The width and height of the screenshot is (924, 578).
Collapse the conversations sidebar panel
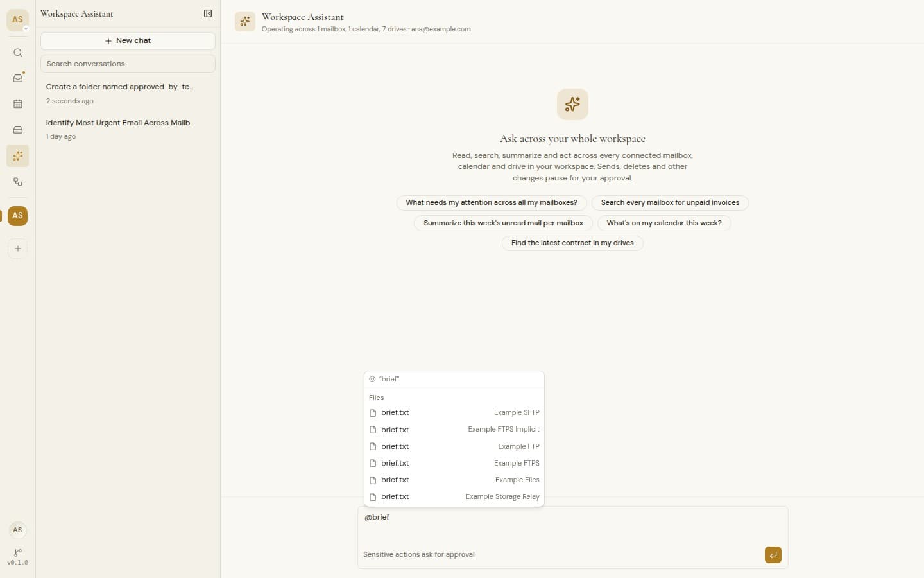pos(208,13)
